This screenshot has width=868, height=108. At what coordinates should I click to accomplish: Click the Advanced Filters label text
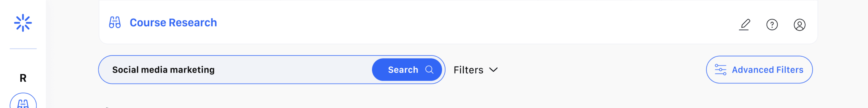point(767,70)
